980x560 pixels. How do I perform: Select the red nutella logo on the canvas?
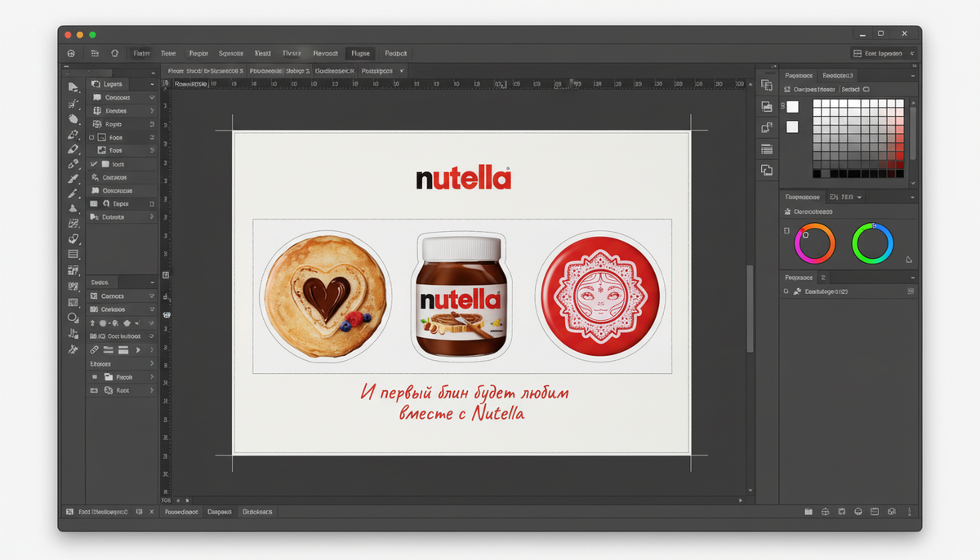point(463,178)
